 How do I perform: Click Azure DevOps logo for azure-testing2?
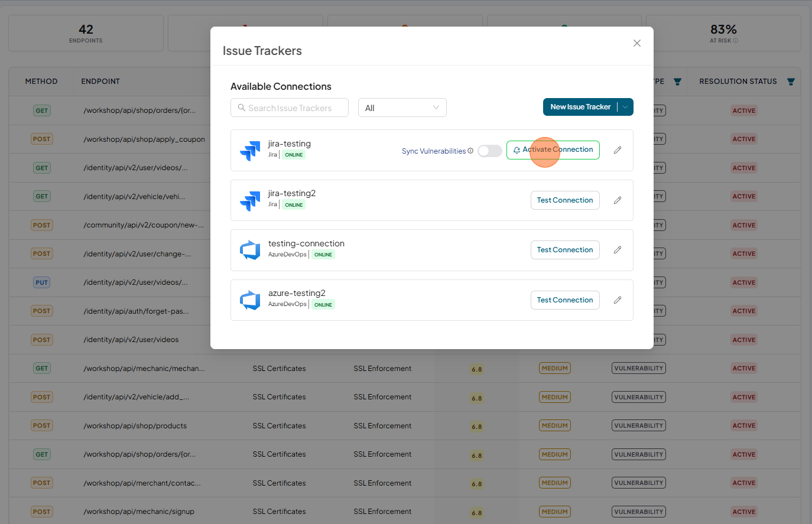point(250,300)
